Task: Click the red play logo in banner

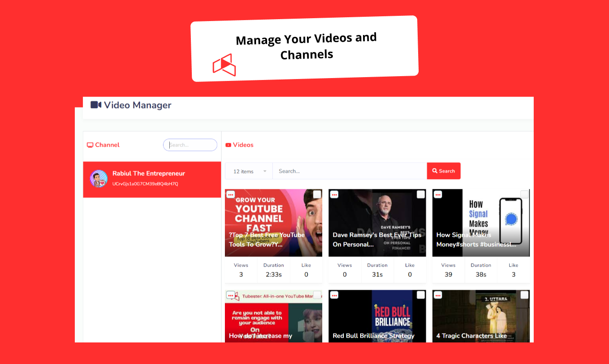Action: click(224, 65)
